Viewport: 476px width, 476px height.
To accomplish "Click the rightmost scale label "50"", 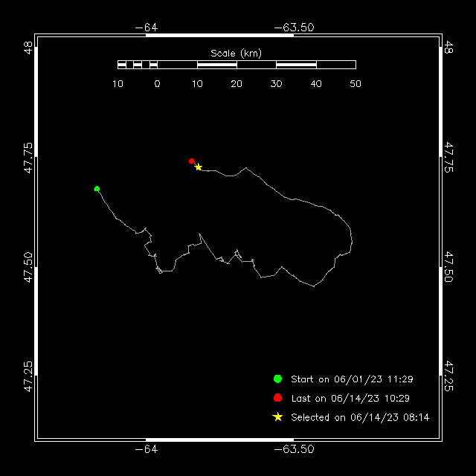I will point(356,84).
